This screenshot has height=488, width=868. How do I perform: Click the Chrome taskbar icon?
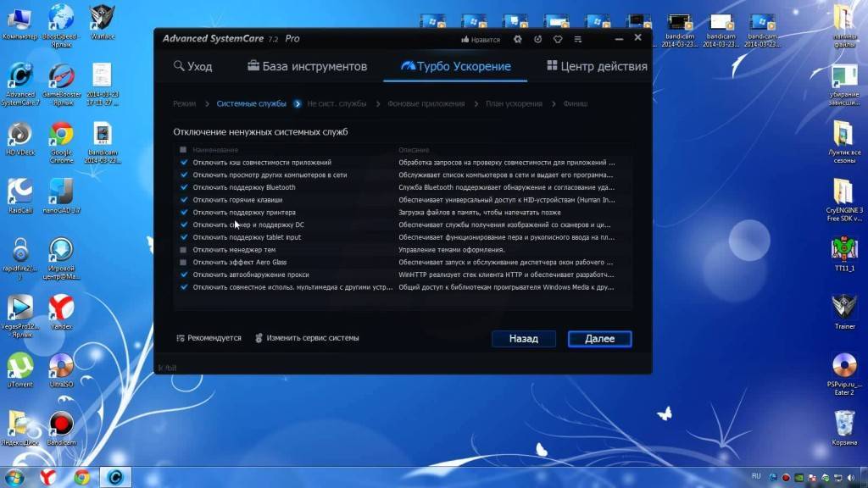click(82, 477)
